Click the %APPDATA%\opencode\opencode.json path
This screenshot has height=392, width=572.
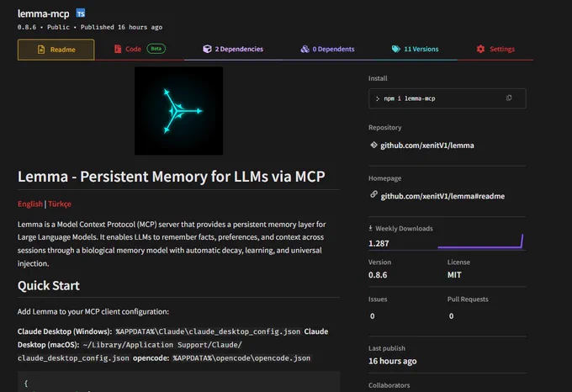pos(241,358)
